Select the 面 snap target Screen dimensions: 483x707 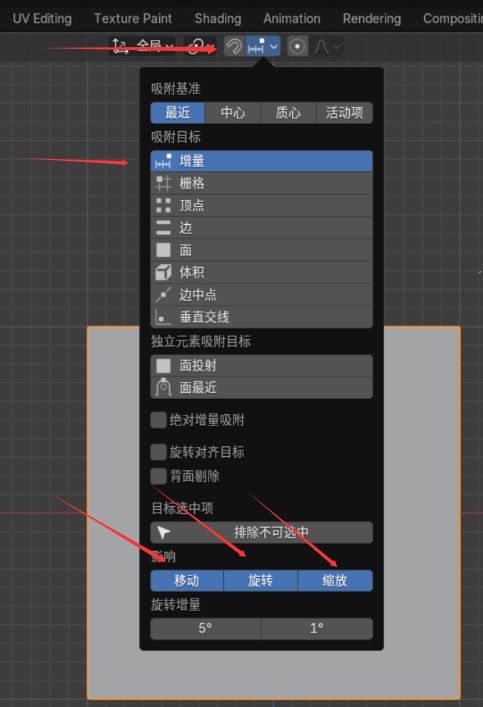[x=262, y=250]
